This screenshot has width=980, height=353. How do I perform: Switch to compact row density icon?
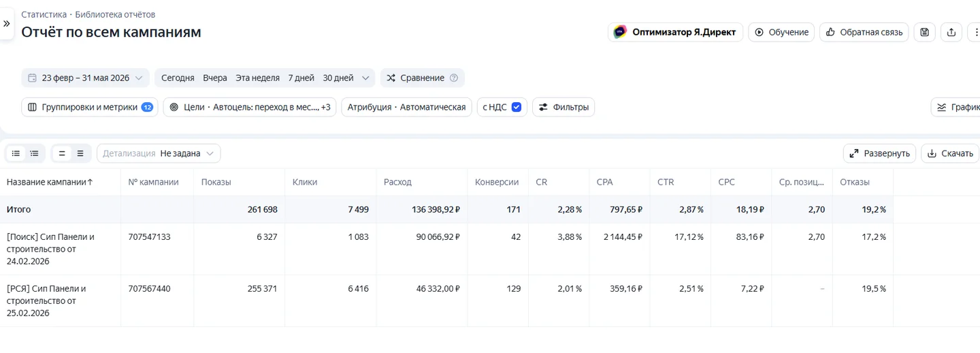pyautogui.click(x=62, y=153)
